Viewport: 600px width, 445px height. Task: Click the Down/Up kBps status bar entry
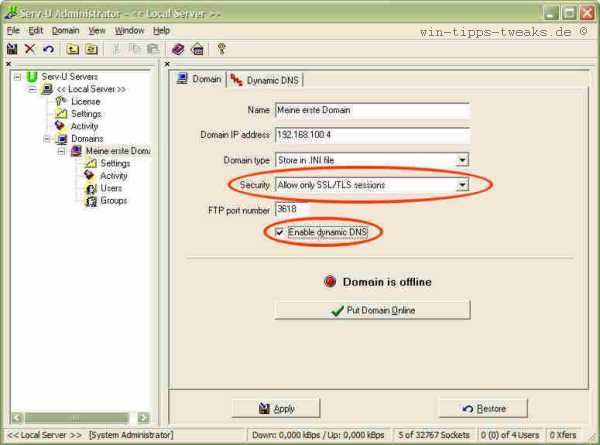[x=318, y=435]
